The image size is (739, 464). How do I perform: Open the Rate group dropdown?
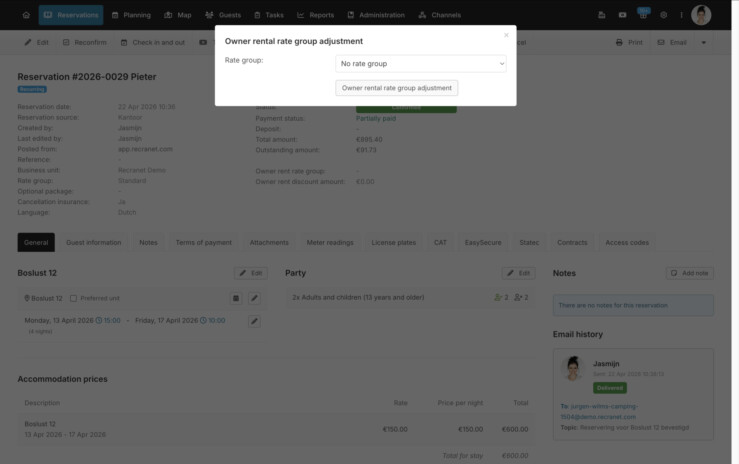coord(421,64)
